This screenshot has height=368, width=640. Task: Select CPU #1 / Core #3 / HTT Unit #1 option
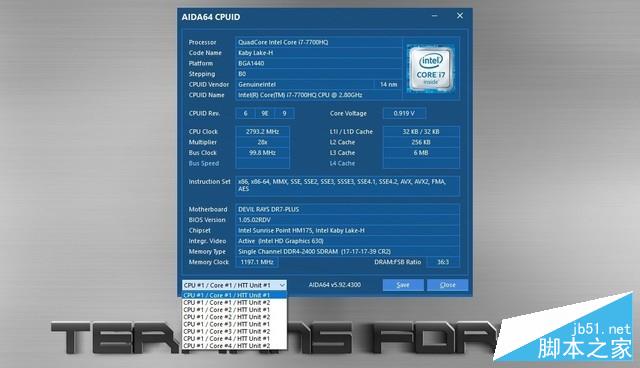click(235, 324)
